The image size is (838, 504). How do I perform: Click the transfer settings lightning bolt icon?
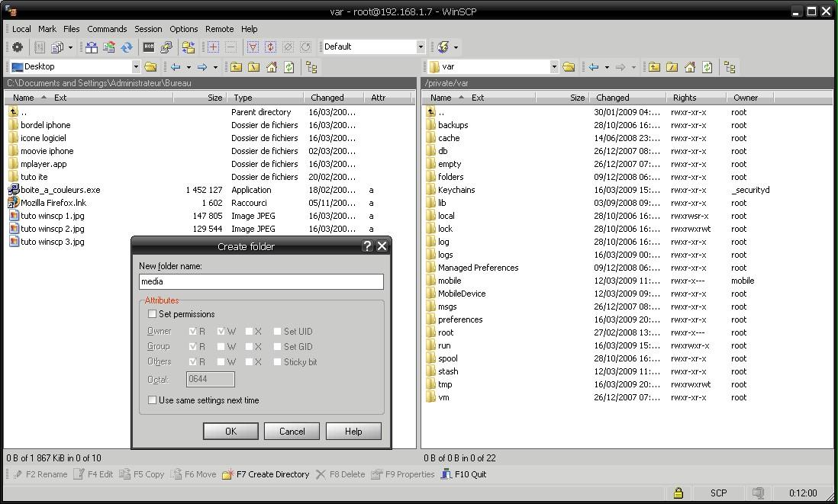[443, 47]
